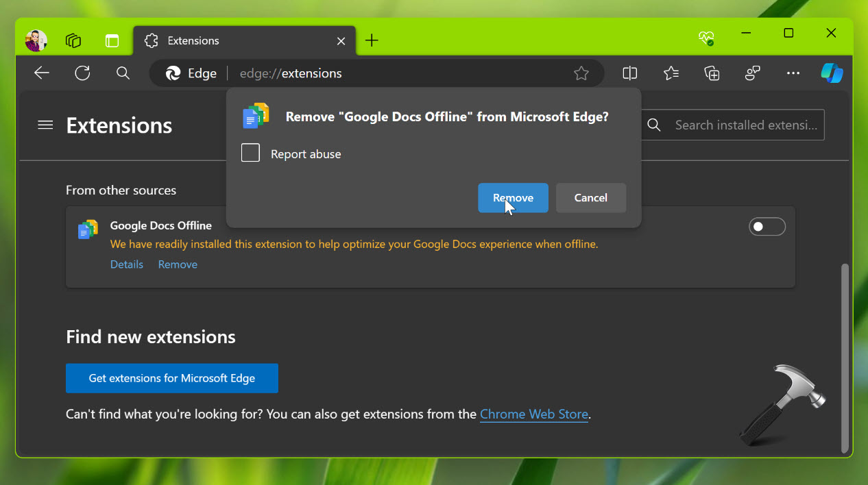Image resolution: width=868 pixels, height=485 pixels.
Task: Check the Report abuse checkbox
Action: coord(251,153)
